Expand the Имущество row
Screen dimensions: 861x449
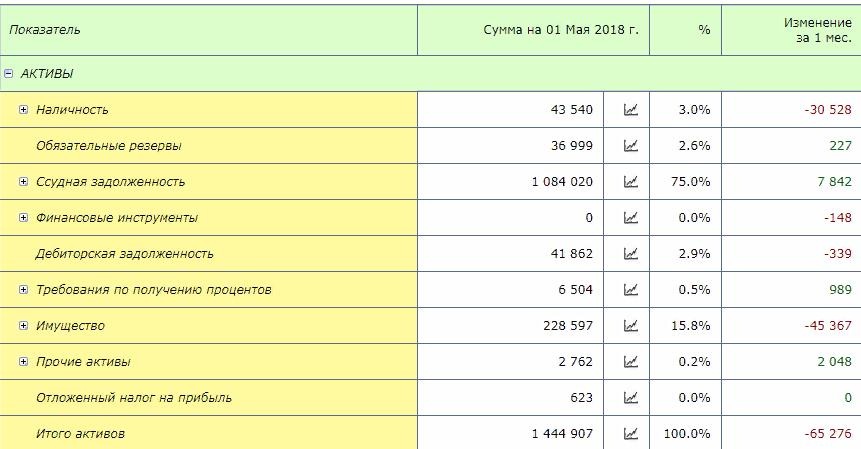tap(23, 325)
